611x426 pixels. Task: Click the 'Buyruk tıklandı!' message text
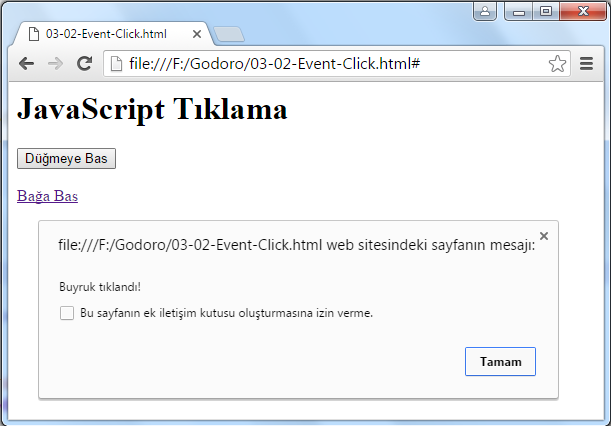(100, 287)
